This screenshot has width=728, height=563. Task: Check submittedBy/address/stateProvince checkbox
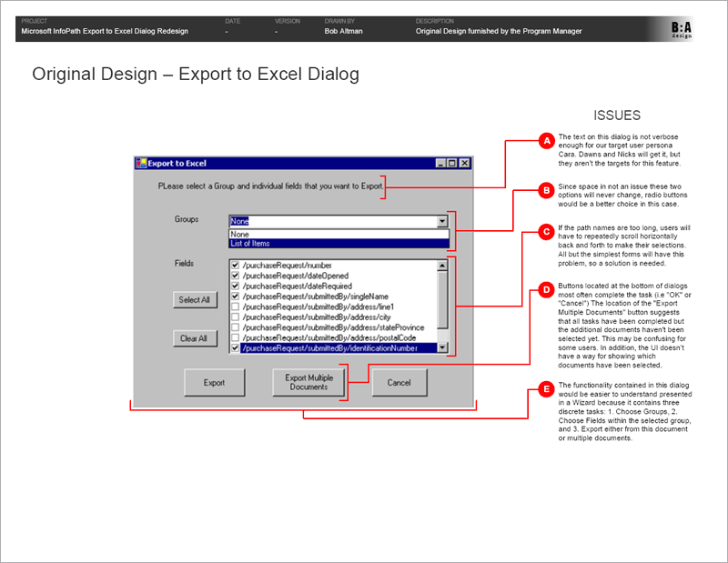236,327
